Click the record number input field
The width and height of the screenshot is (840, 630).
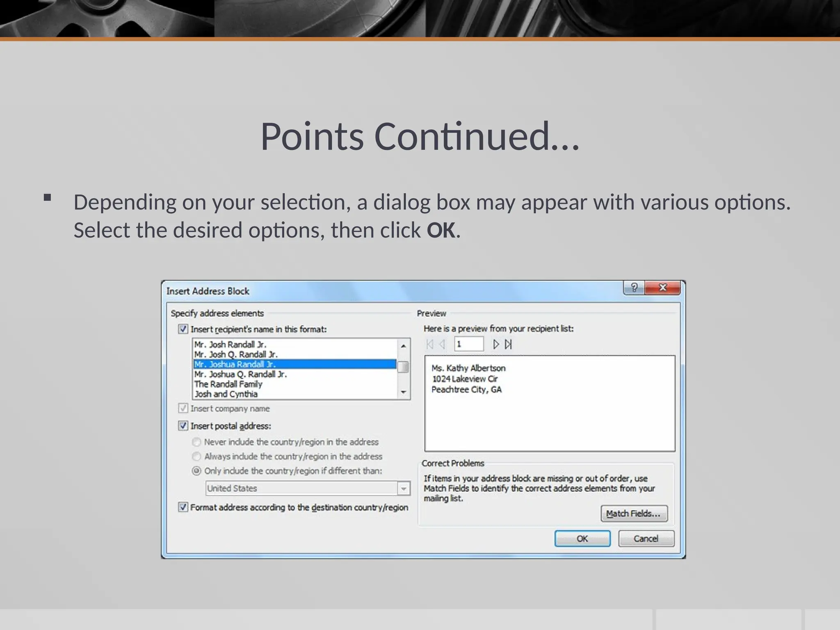point(469,344)
